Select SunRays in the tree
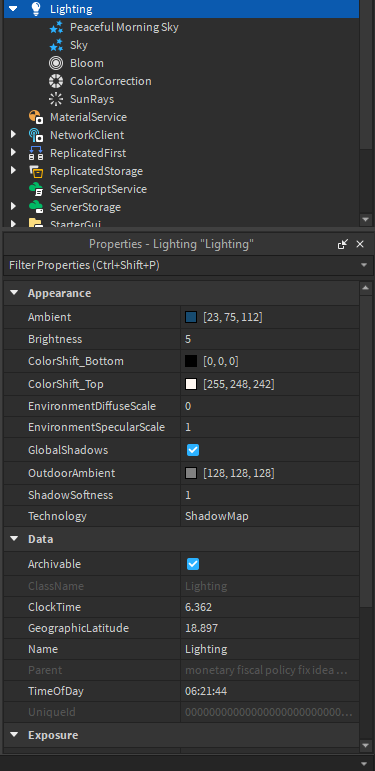 (92, 99)
